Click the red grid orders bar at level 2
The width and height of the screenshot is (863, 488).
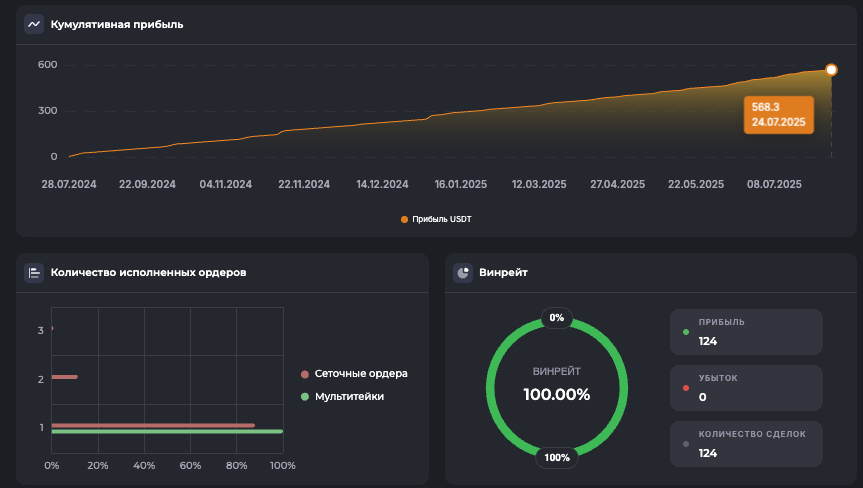[x=64, y=377]
